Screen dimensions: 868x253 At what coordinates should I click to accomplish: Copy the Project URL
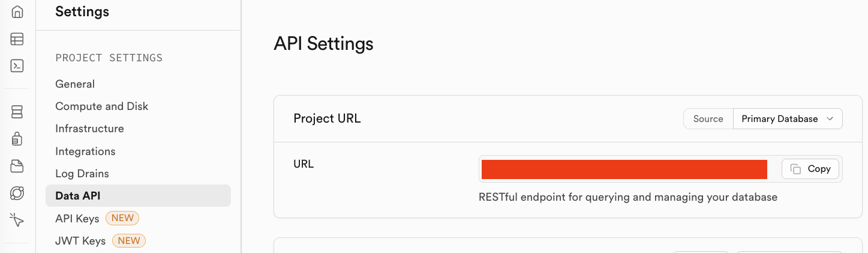810,169
